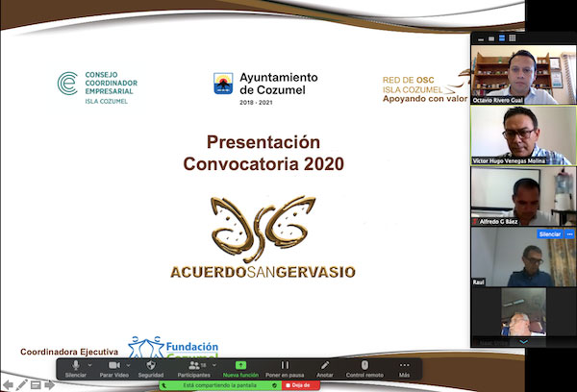The image size is (577, 392).
Task: Switch video panel to single speaker view
Action: click(x=491, y=38)
